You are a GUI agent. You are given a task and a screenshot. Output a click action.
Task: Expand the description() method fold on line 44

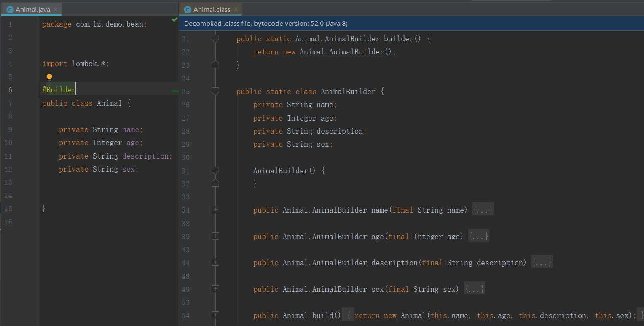pos(215,262)
